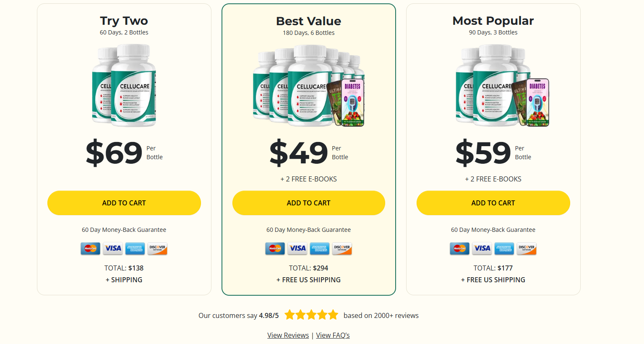Click the six-bottle Cellucare product image
The height and width of the screenshot is (344, 644).
[x=309, y=86]
